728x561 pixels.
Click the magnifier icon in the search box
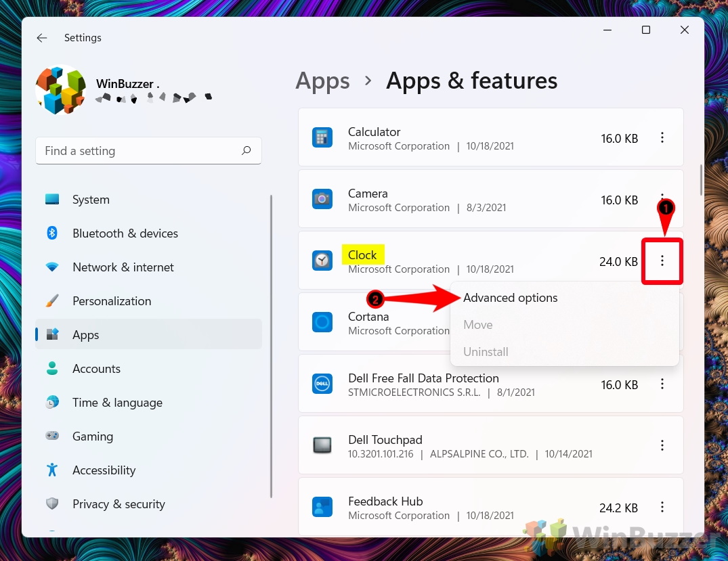[246, 150]
